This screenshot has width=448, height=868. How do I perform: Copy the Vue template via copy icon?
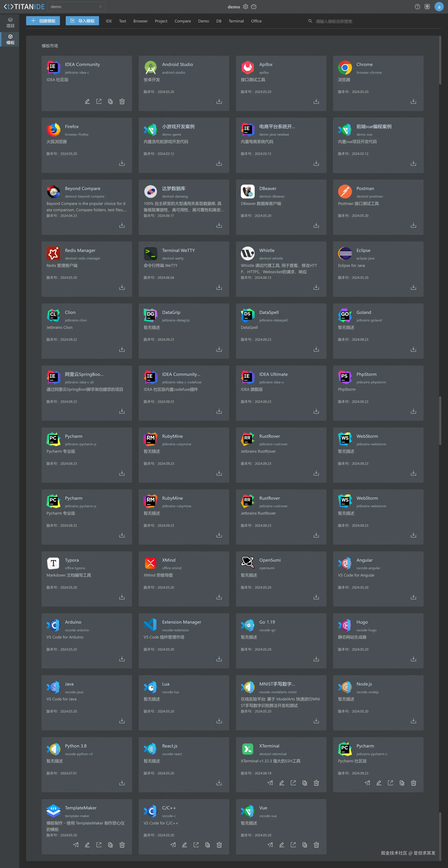pyautogui.click(x=305, y=845)
